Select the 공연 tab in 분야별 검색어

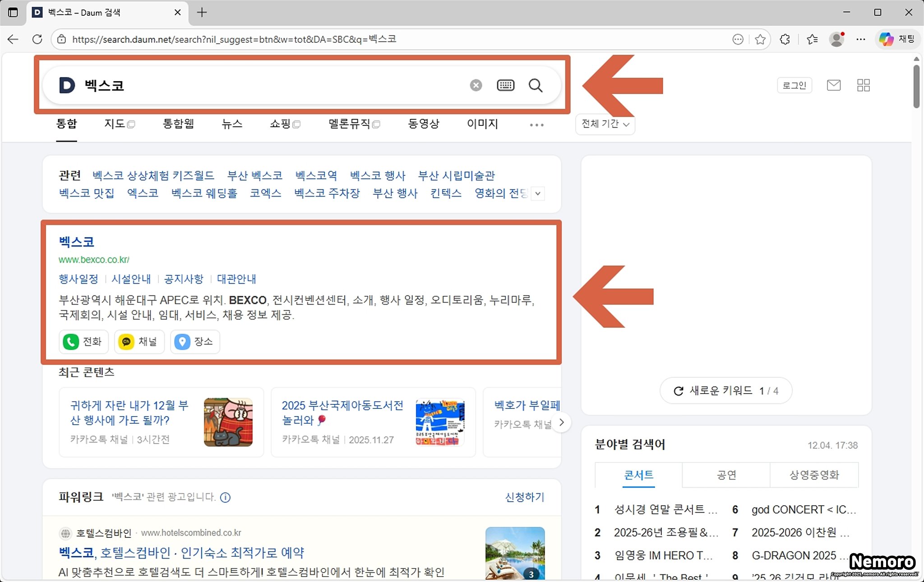[726, 475]
